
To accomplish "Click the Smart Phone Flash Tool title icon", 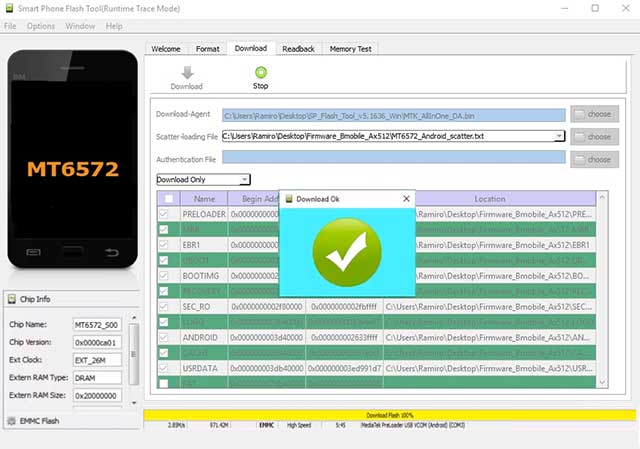I will point(9,8).
